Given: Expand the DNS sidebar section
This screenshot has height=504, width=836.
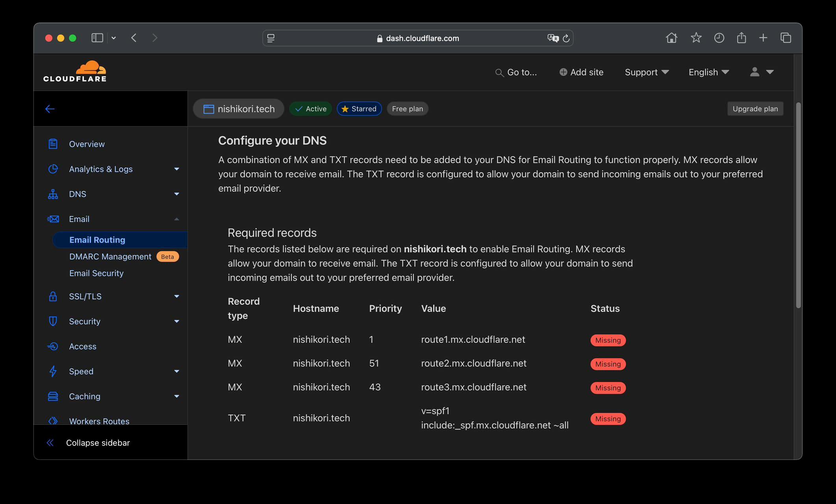Looking at the screenshot, I should pos(176,194).
